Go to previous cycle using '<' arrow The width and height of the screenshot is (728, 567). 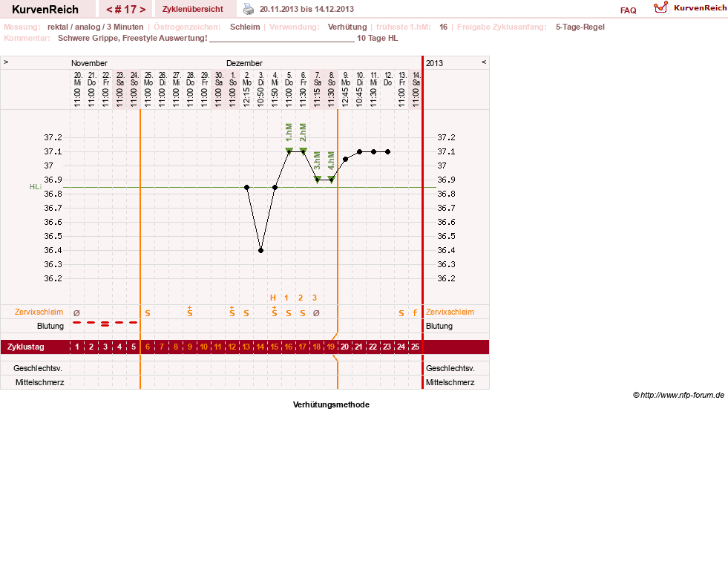pos(109,10)
